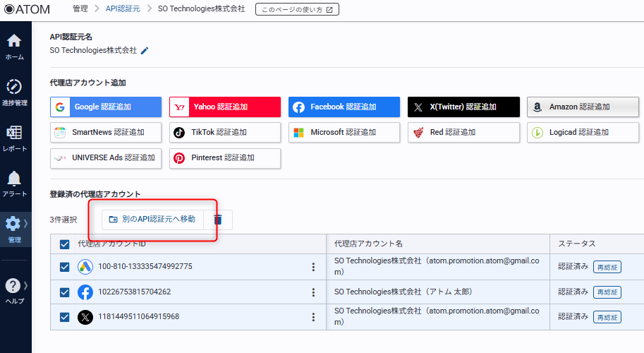
Task: Uncheck the select-all checkbox in table header
Action: pos(65,244)
